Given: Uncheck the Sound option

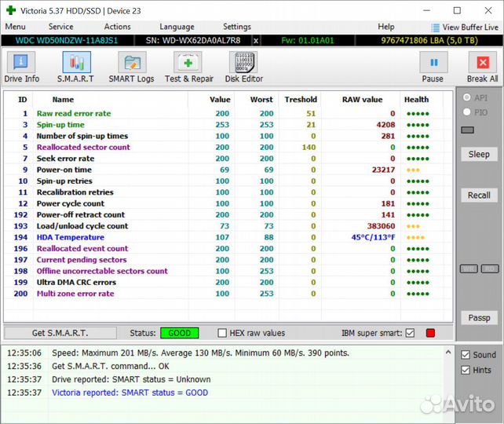Looking at the screenshot, I should pos(467,355).
